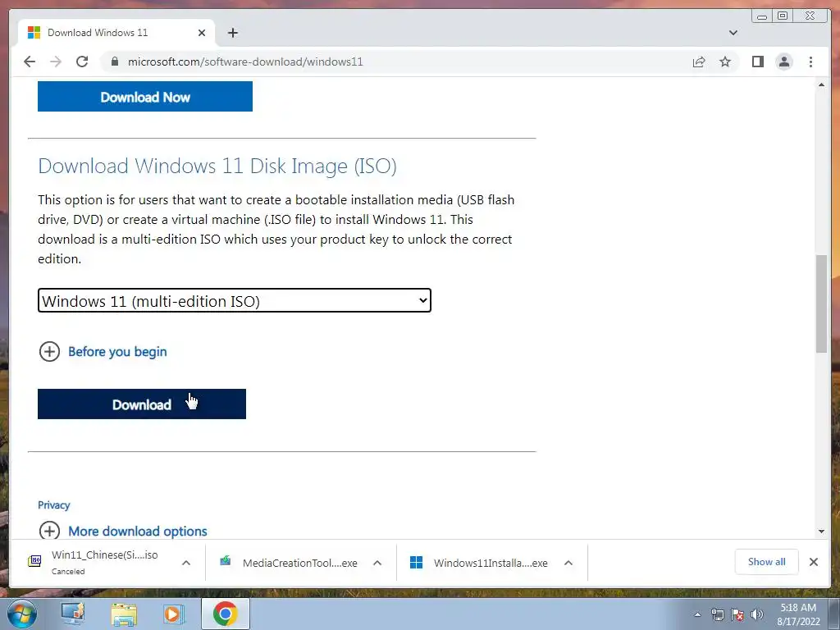840x630 pixels.
Task: Click the Windows11Installa file icon
Action: [x=416, y=562]
